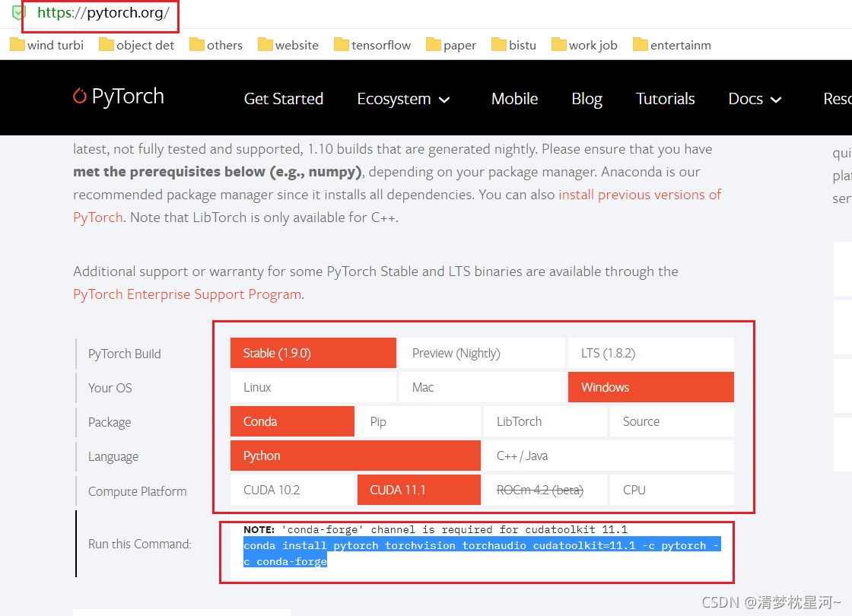Open the entertainm bookmark folder
This screenshot has width=852, height=616.
pos(672,45)
